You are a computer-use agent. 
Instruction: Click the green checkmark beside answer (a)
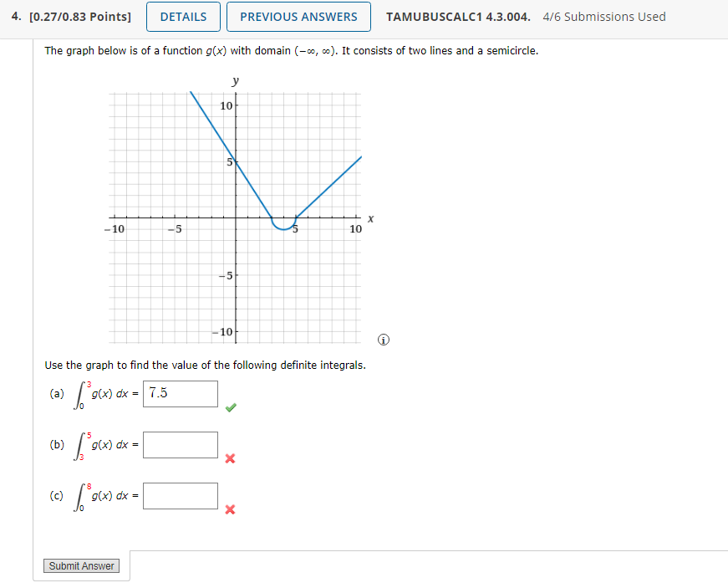pos(232,407)
